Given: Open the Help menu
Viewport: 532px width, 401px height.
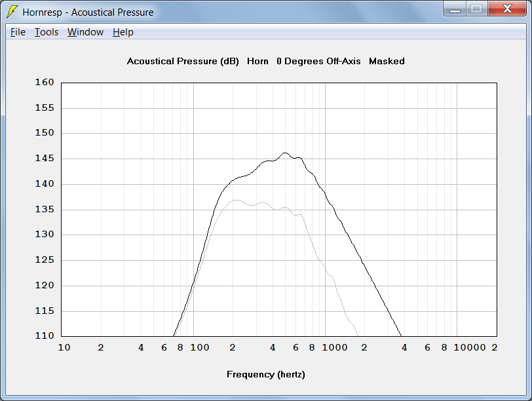Looking at the screenshot, I should click(x=123, y=32).
